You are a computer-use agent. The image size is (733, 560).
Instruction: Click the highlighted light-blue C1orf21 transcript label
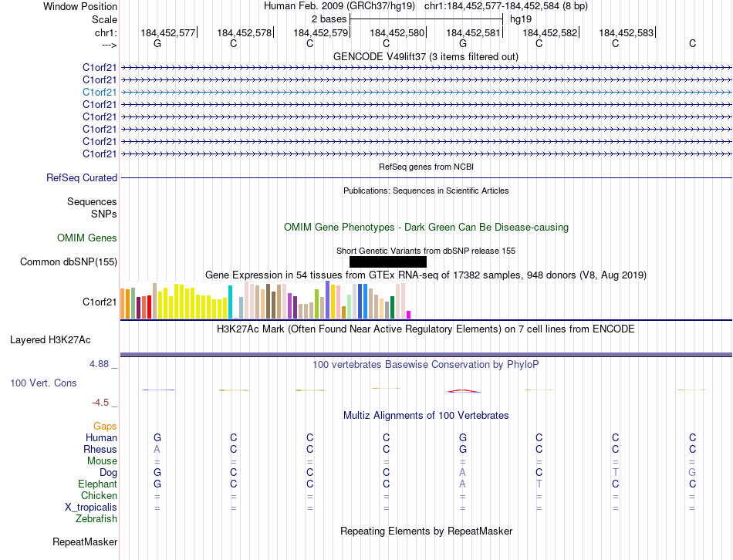[100, 92]
